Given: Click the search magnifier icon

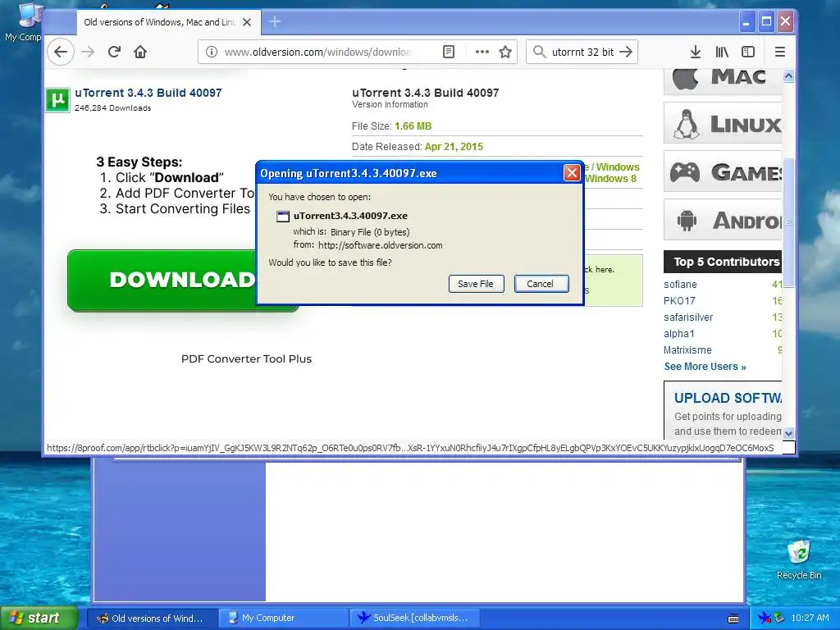Looking at the screenshot, I should tap(540, 52).
